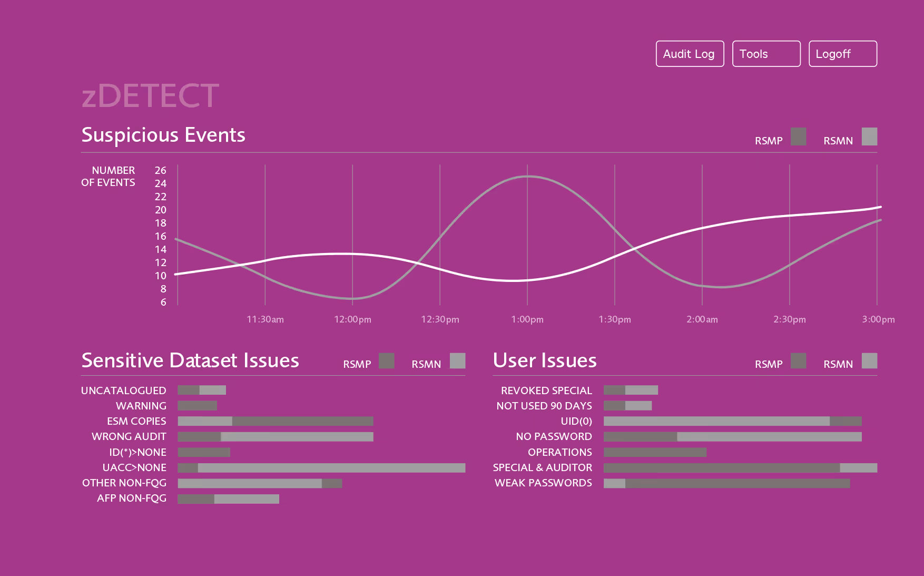924x576 pixels.
Task: Click the ESM COPIES bar
Action: (x=276, y=421)
